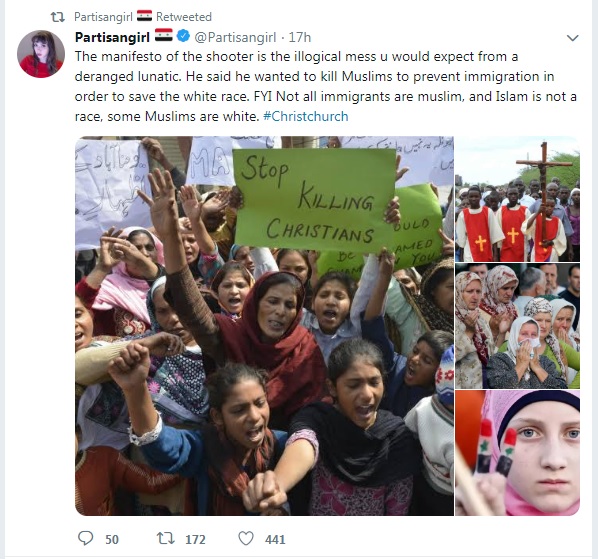Open the Partisangirl profile avatar
The image size is (598, 559).
(x=41, y=54)
